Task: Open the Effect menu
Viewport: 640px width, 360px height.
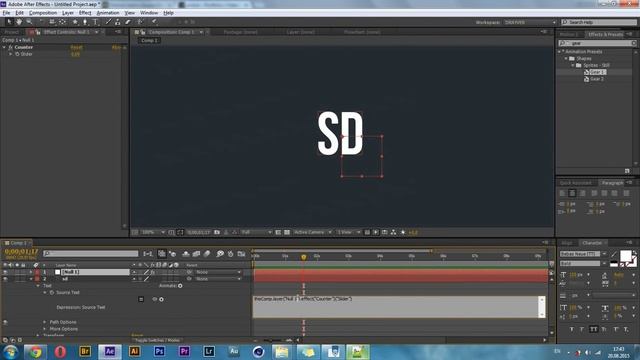Action: [x=85, y=13]
